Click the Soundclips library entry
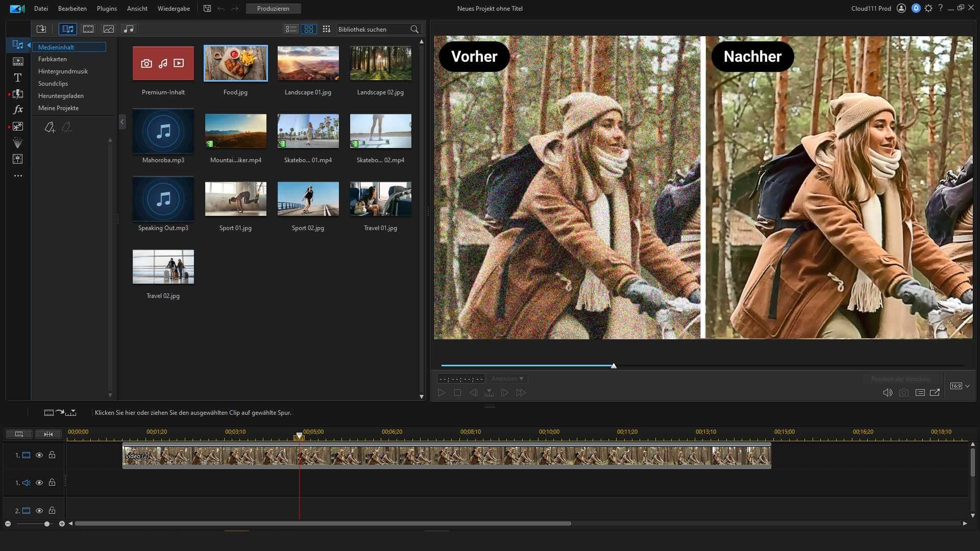Viewport: 980px width, 551px height. click(x=53, y=83)
